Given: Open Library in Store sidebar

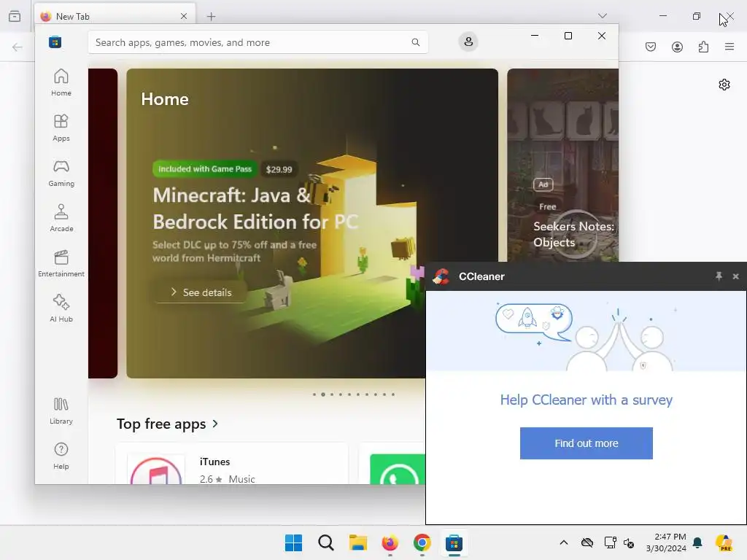Looking at the screenshot, I should point(61,411).
